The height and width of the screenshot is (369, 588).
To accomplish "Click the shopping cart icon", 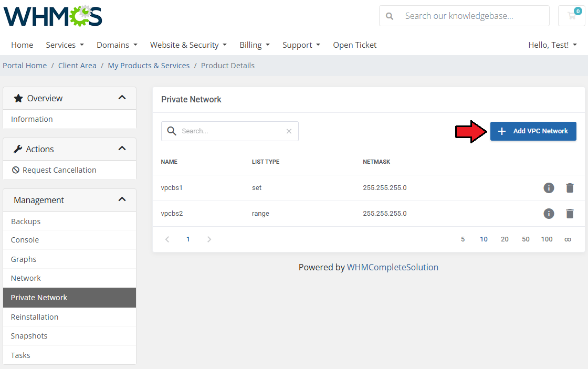I will click(x=571, y=16).
